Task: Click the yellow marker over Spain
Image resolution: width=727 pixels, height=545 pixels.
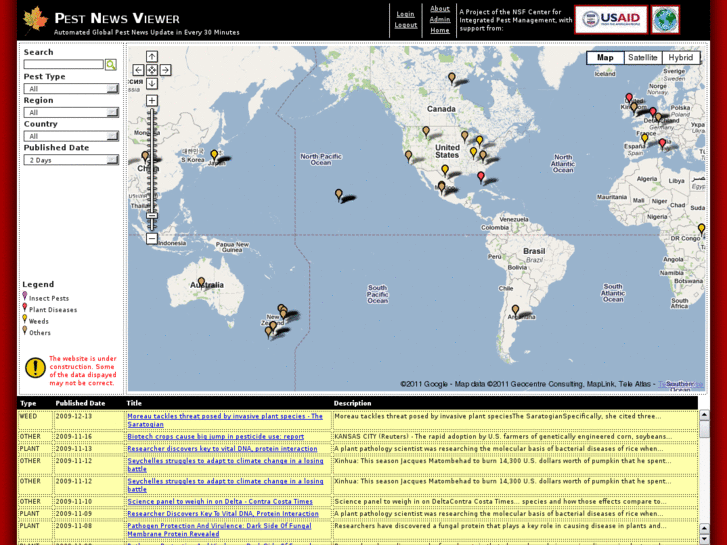Action: pos(644,139)
